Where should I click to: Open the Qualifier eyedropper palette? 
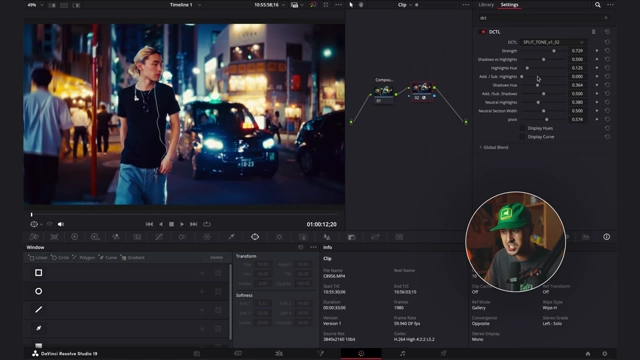coord(231,237)
